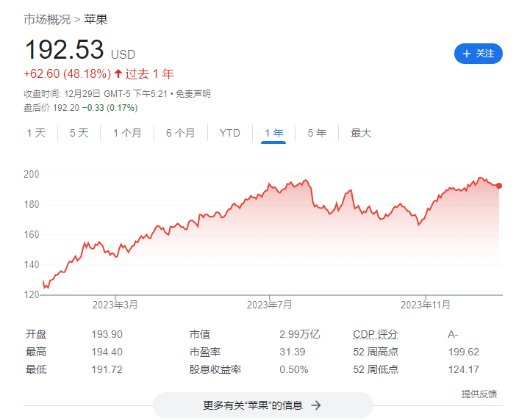The image size is (516, 420).
Task: Switch to the 6 个月 tab
Action: [x=180, y=133]
